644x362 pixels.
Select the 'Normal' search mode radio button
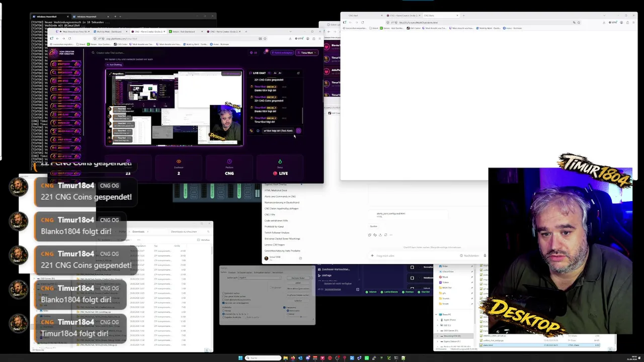[227, 311]
